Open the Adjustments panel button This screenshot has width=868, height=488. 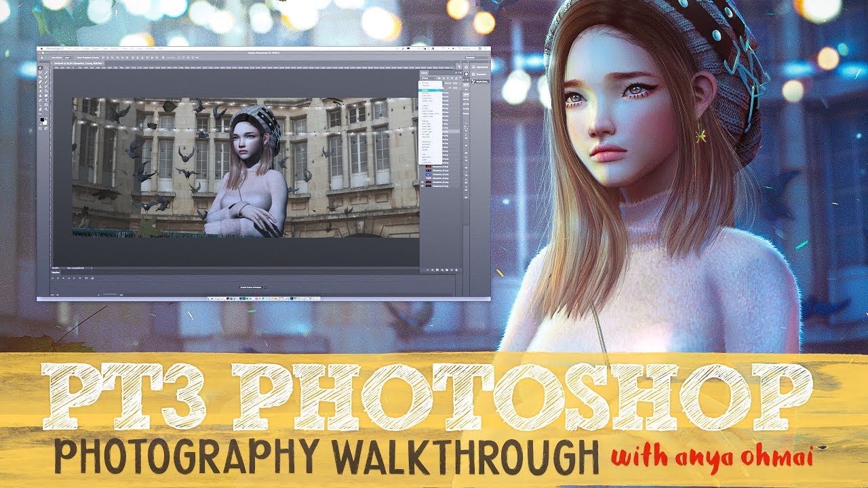point(480,67)
